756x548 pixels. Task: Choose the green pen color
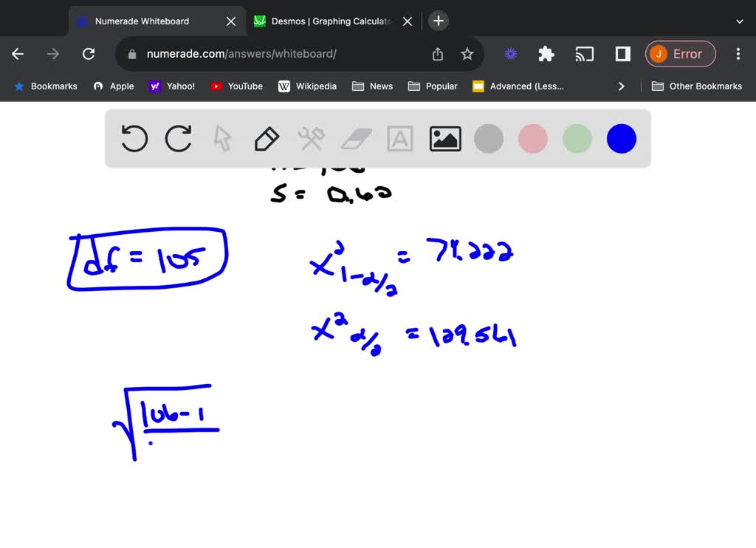tap(577, 139)
